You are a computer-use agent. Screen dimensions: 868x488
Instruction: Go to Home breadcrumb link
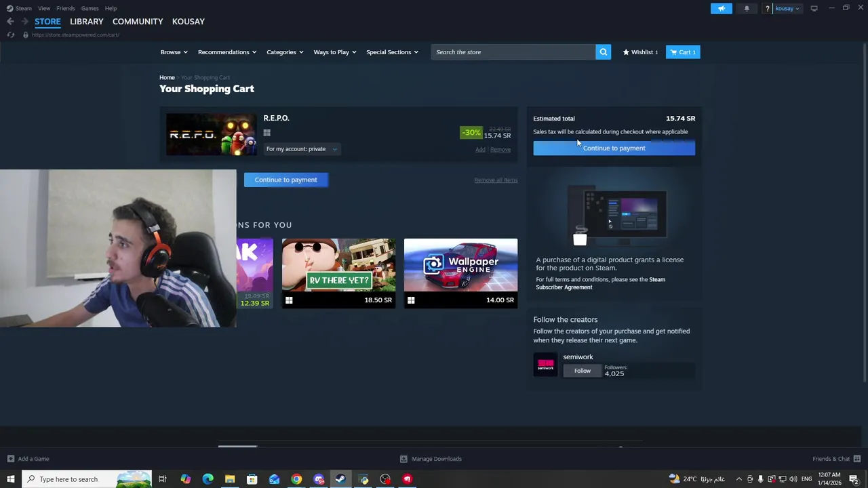167,78
